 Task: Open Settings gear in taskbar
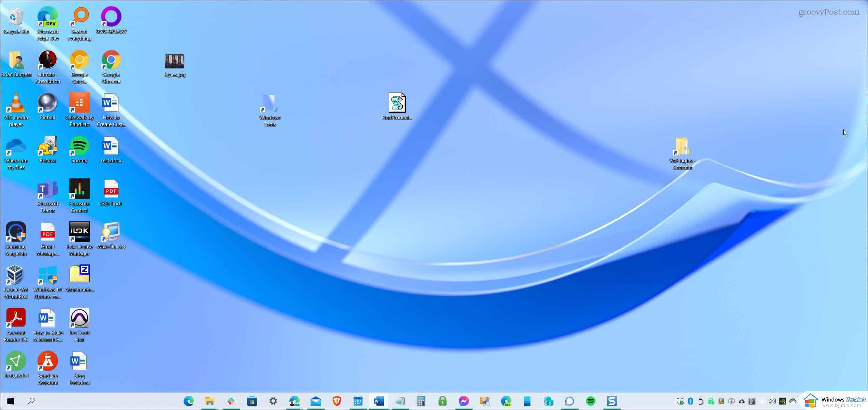[x=273, y=401]
